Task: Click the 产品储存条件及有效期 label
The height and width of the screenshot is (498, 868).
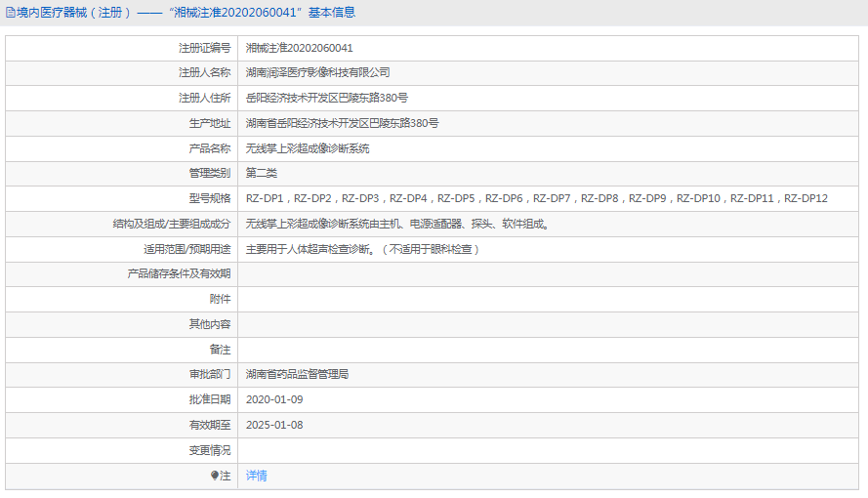Action: tap(179, 273)
